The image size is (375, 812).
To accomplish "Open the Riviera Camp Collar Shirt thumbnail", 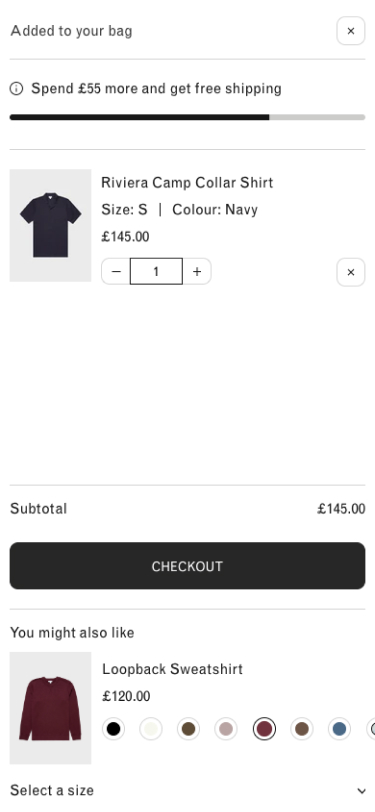I will [x=50, y=225].
